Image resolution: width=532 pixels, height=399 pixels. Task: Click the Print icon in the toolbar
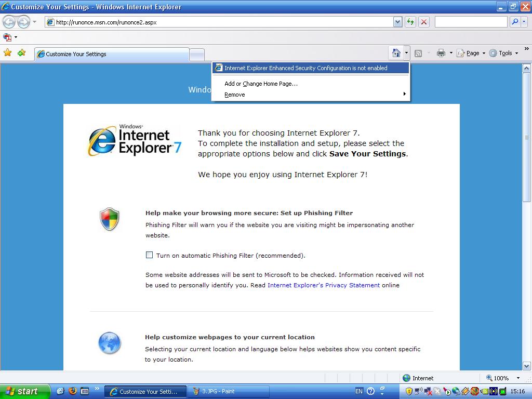pos(441,53)
